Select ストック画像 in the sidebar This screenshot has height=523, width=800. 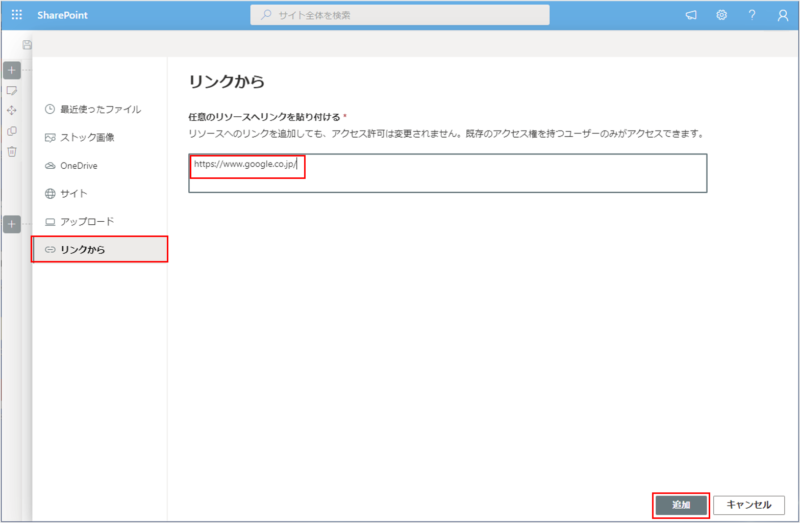[x=93, y=137]
